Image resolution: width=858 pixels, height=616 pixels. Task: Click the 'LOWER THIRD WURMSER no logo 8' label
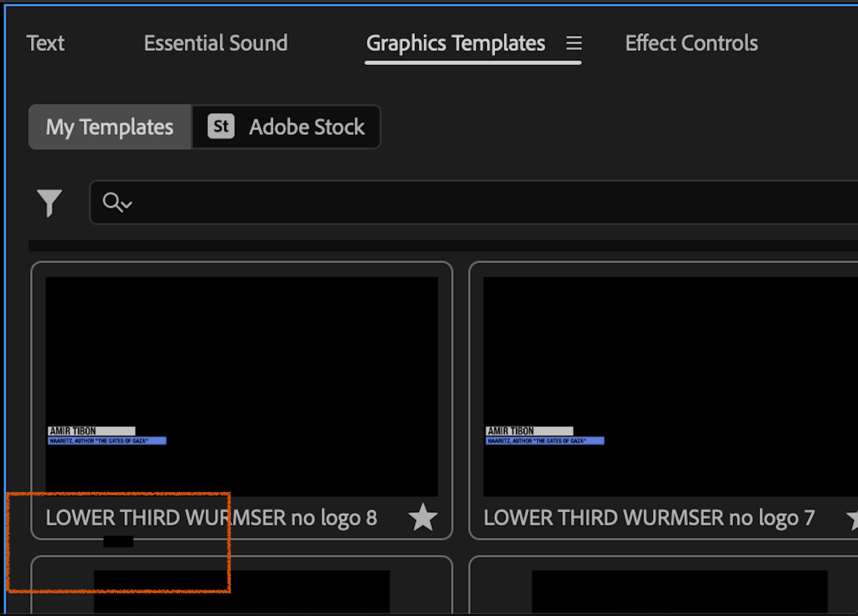[211, 518]
